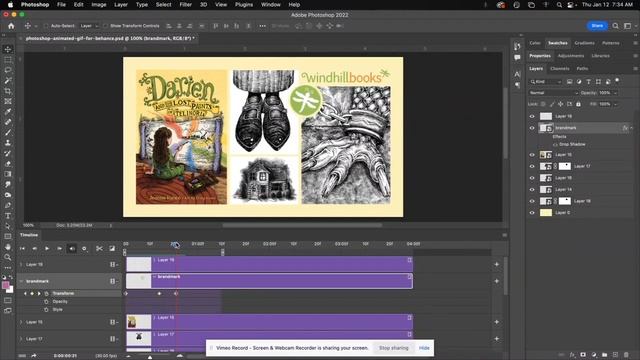Toggle the Transform keyframe stopwatch

[46, 293]
